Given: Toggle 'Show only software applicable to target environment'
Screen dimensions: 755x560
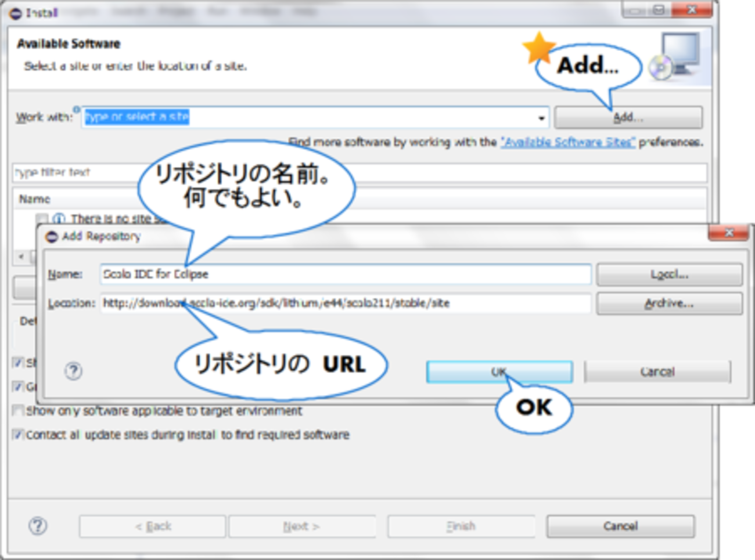Looking at the screenshot, I should (x=18, y=411).
